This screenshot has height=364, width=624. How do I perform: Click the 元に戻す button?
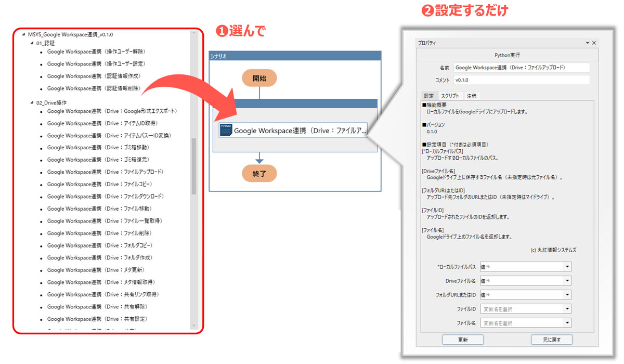coord(552,340)
